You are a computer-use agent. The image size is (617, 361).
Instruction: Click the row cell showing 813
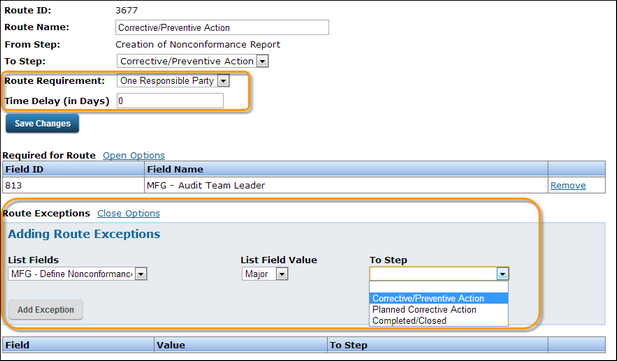click(x=74, y=185)
